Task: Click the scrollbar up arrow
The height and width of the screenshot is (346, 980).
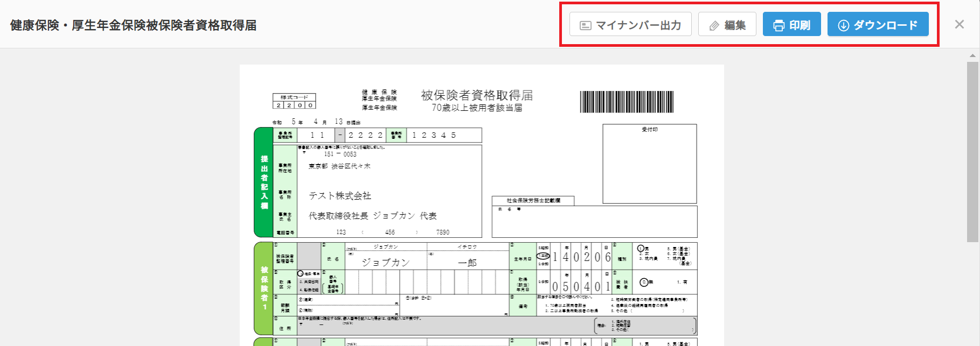Action: tap(972, 55)
